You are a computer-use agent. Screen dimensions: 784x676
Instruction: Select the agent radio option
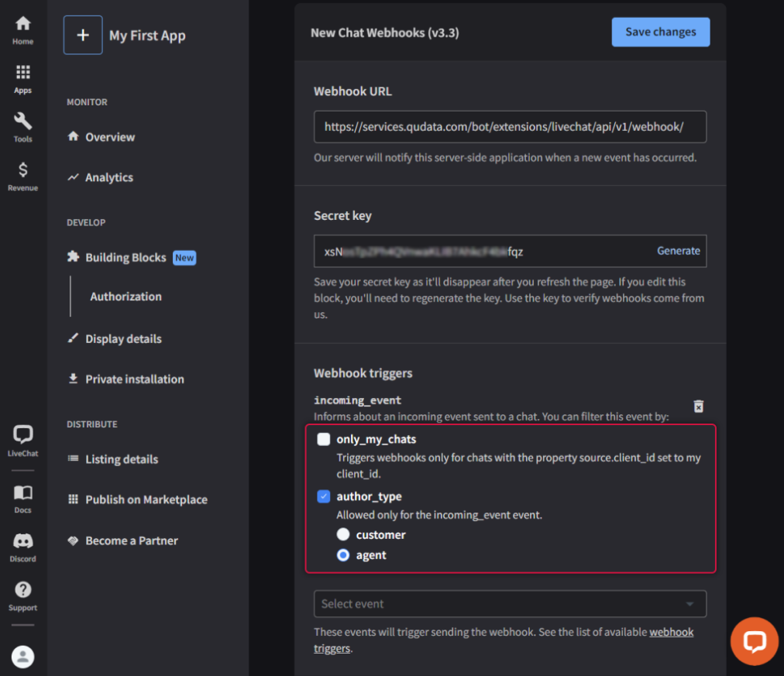(343, 555)
